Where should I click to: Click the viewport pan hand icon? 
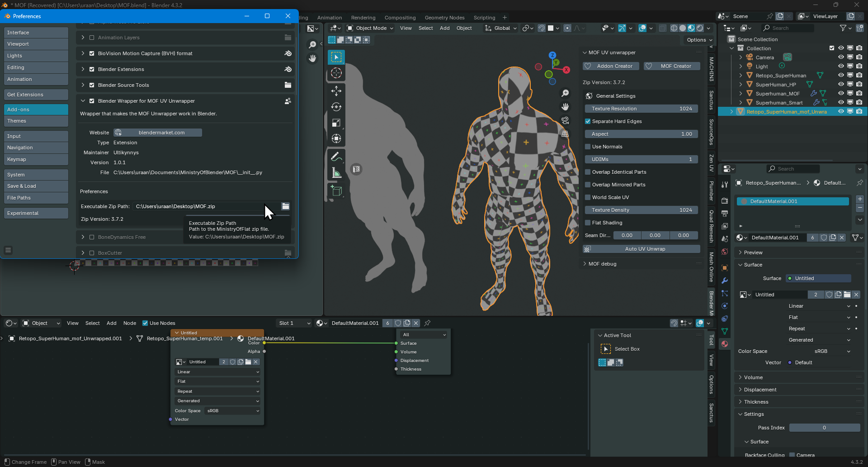tap(565, 107)
